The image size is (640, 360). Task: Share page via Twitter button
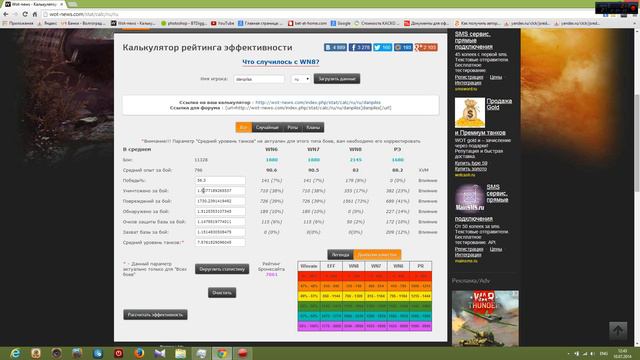[x=382, y=47]
